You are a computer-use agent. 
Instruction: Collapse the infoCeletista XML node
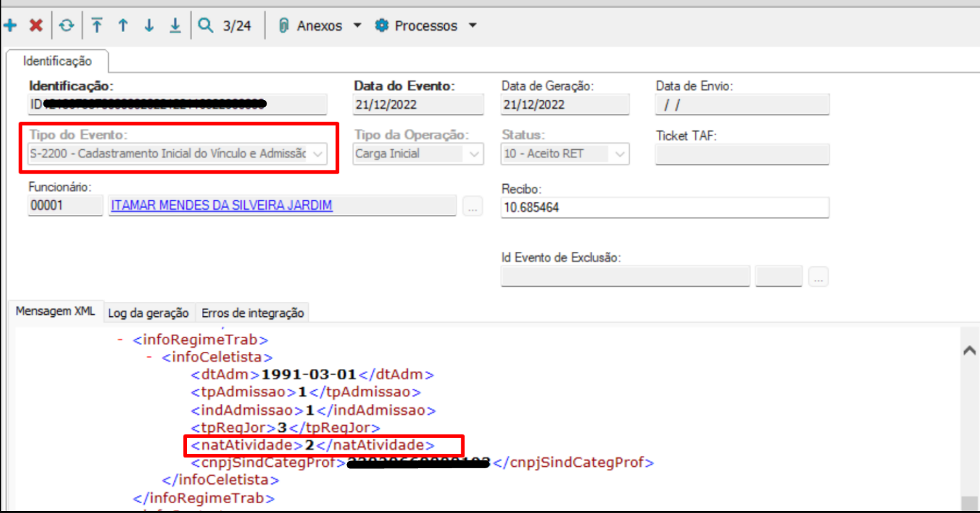[x=149, y=357]
